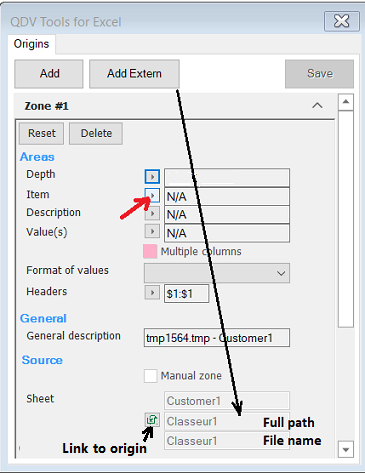Toggle the Multiple columns checkbox
Screen dimensions: 365x473
[150, 251]
